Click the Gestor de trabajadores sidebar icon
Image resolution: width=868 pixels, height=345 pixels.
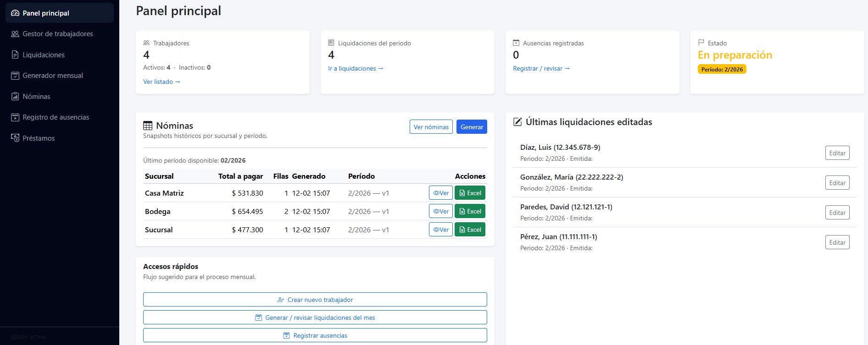[15, 34]
